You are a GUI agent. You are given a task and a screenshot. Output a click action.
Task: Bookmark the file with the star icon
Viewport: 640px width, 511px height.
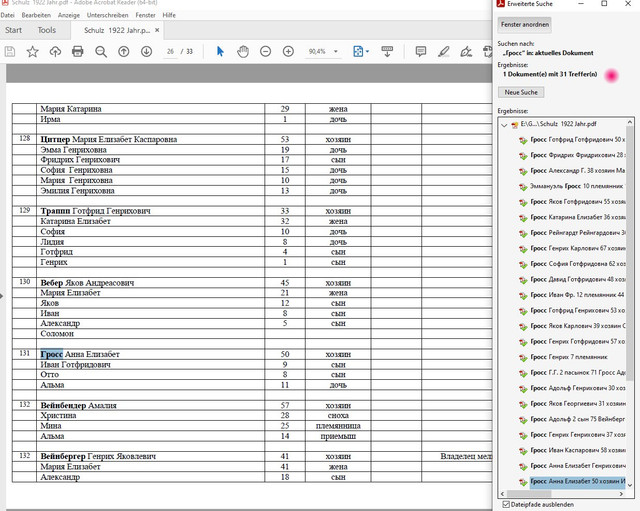(32, 51)
